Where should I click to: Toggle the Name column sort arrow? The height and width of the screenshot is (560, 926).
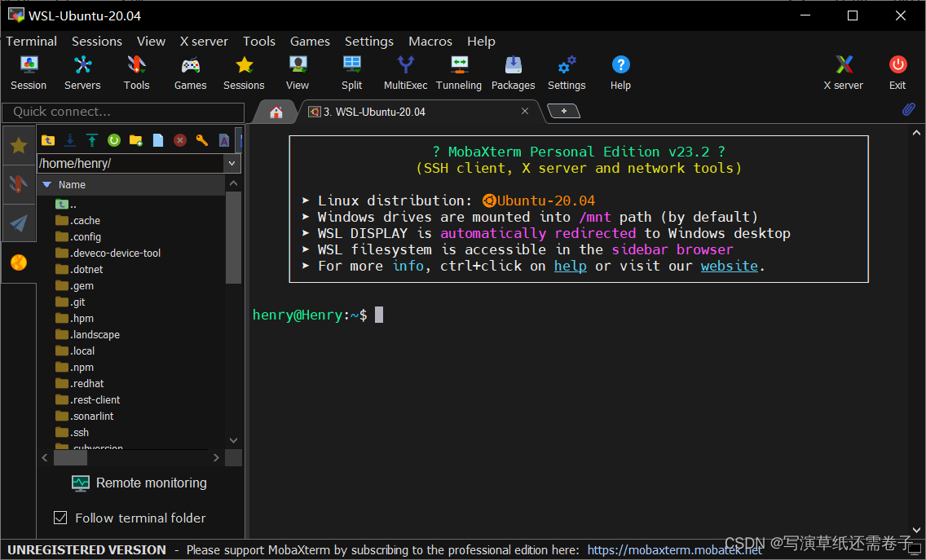tap(47, 185)
